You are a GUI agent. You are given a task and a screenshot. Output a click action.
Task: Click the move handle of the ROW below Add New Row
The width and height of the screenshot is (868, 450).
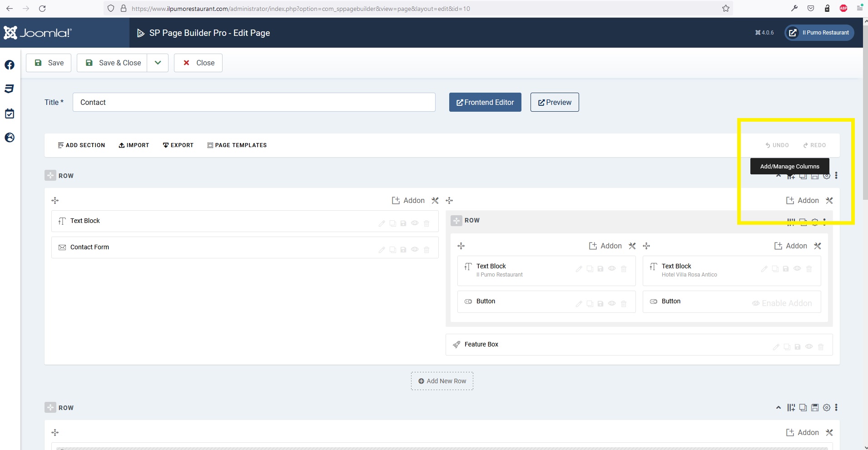pyautogui.click(x=50, y=407)
